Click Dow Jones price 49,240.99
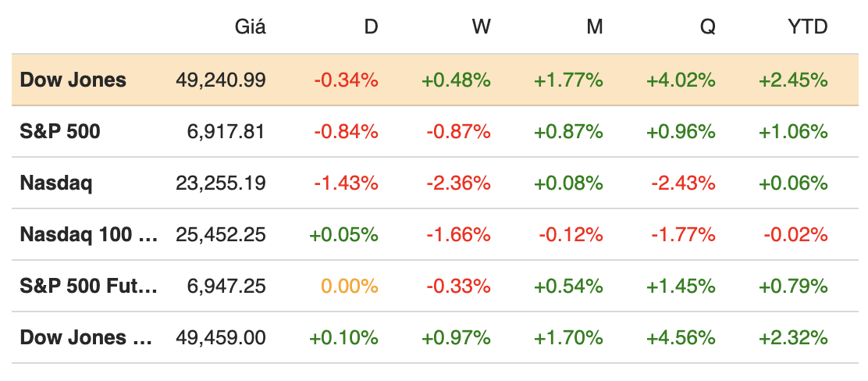The height and width of the screenshot is (381, 868). (x=221, y=80)
